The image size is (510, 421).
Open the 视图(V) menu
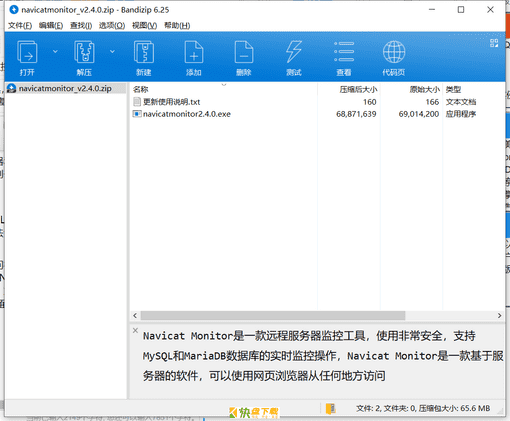point(144,26)
